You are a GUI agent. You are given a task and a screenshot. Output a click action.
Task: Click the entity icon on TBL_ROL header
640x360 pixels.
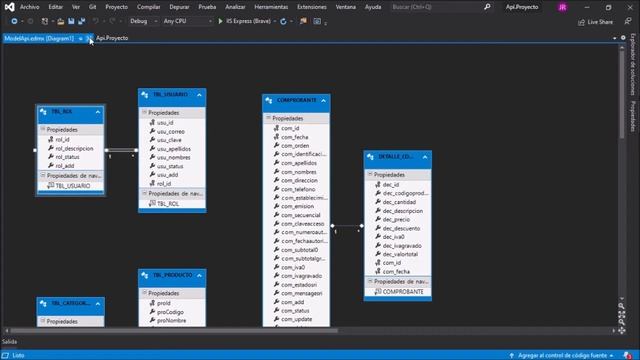point(43,111)
